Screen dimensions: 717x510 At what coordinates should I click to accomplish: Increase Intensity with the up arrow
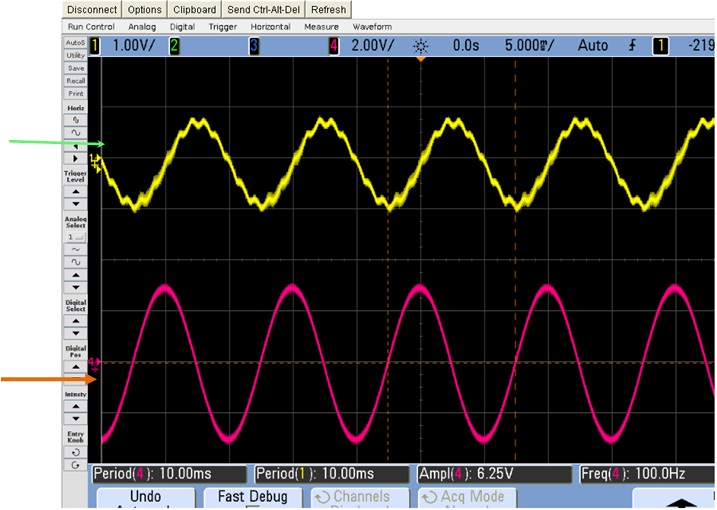point(75,406)
